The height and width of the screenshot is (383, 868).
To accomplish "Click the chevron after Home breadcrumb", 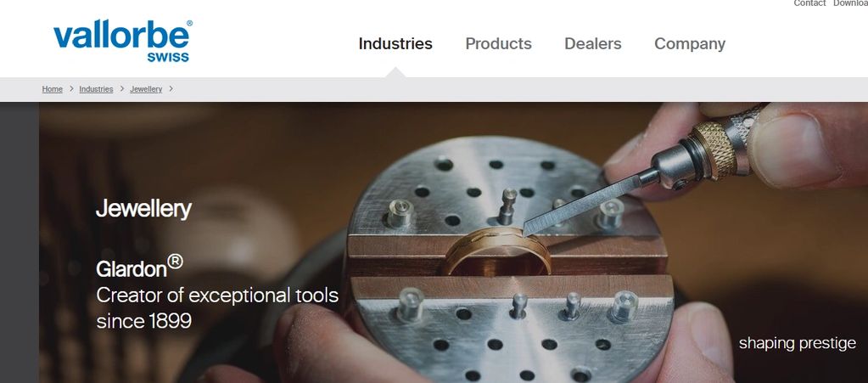I will pos(71,88).
